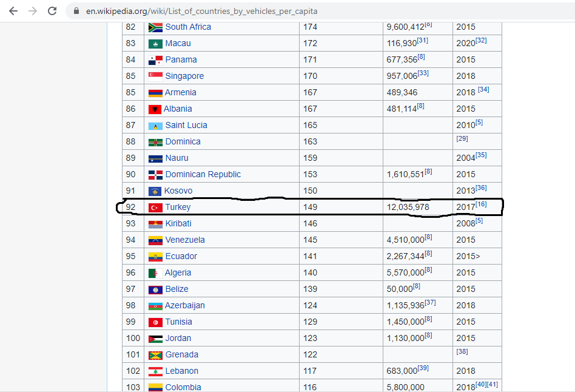Click the Armenia flag icon

pyautogui.click(x=155, y=93)
